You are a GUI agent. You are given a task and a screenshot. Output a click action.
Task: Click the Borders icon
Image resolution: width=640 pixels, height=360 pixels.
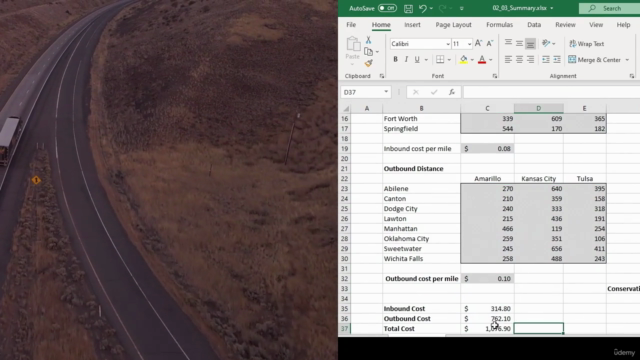(x=440, y=60)
